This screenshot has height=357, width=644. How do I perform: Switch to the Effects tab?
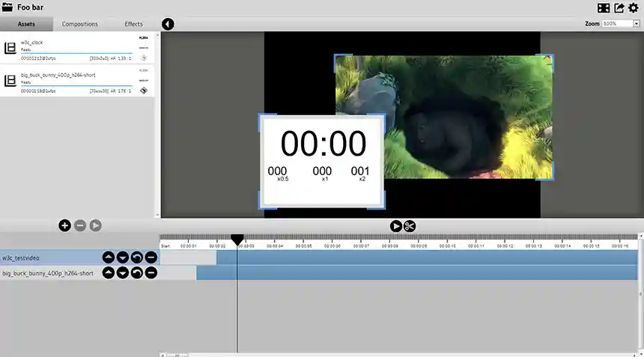click(x=133, y=24)
